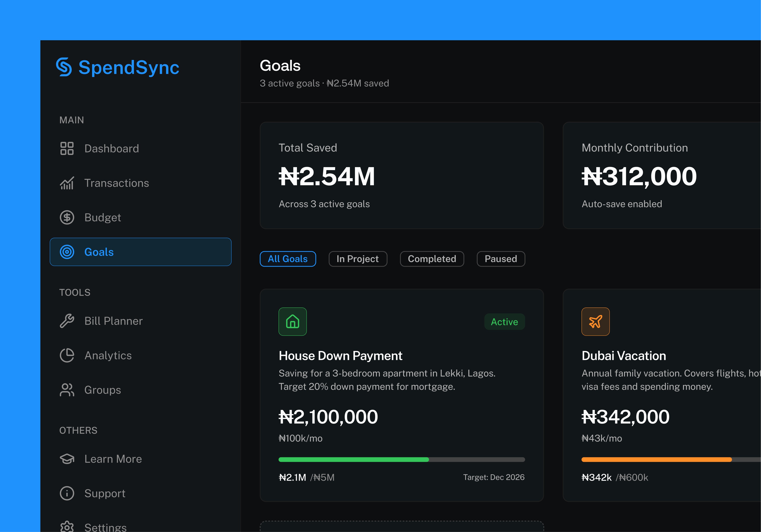Open Dashboard via its grid icon

click(x=67, y=149)
